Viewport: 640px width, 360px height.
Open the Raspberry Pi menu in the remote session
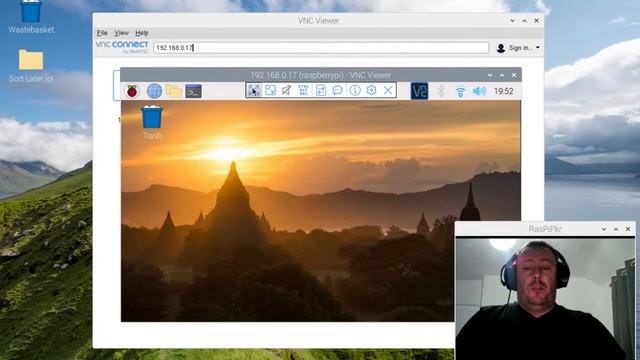132,91
